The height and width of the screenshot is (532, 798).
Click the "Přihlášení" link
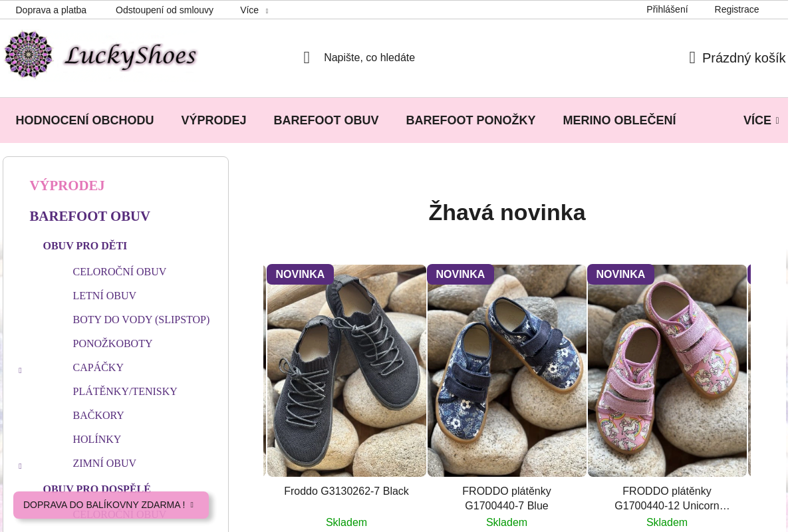[x=667, y=9]
